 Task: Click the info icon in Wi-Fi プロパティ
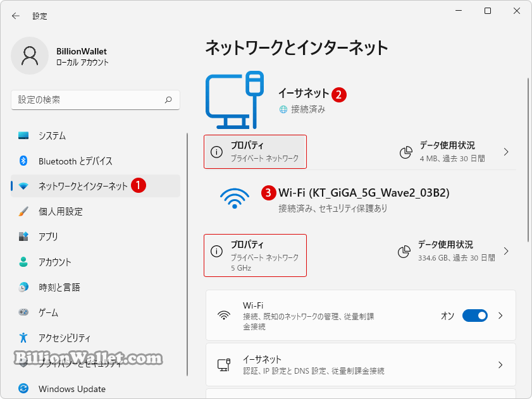tap(216, 251)
